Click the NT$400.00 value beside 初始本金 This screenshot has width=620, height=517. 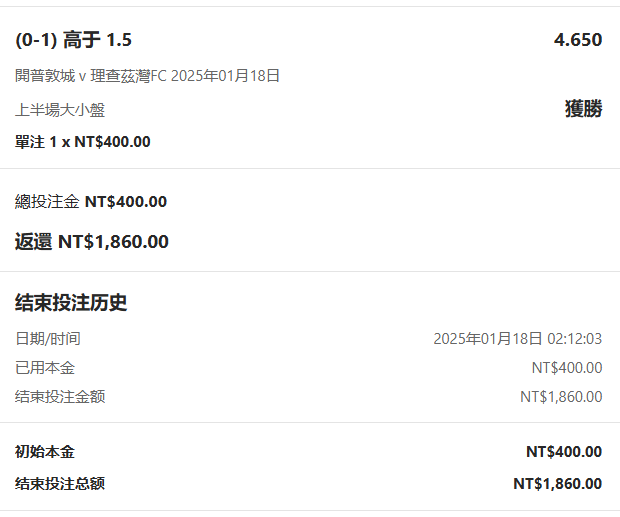tap(563, 452)
